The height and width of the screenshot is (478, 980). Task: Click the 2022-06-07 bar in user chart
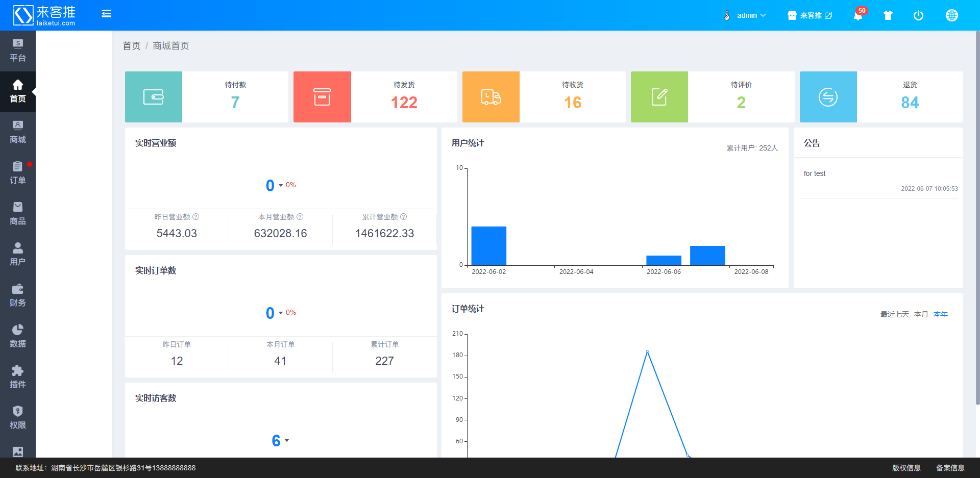(x=707, y=256)
